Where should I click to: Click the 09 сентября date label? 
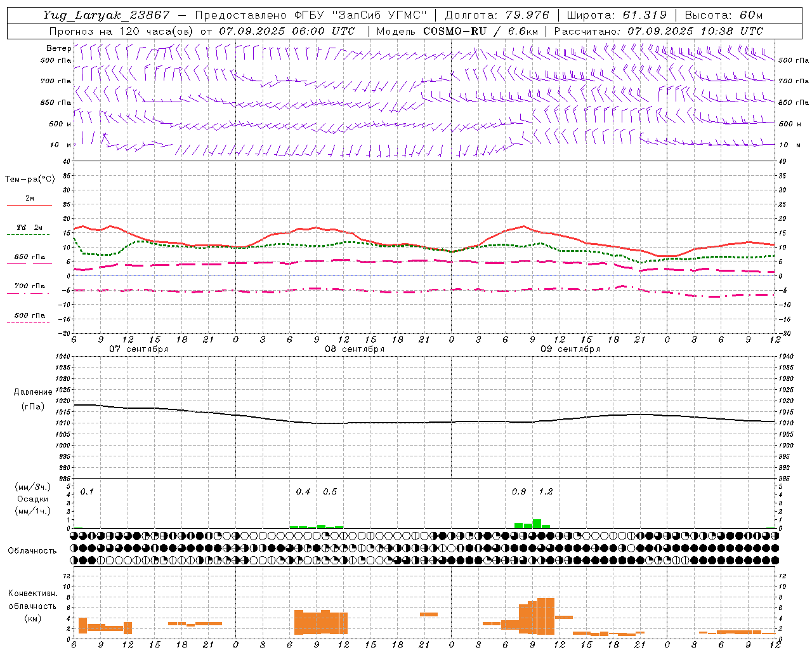point(570,349)
